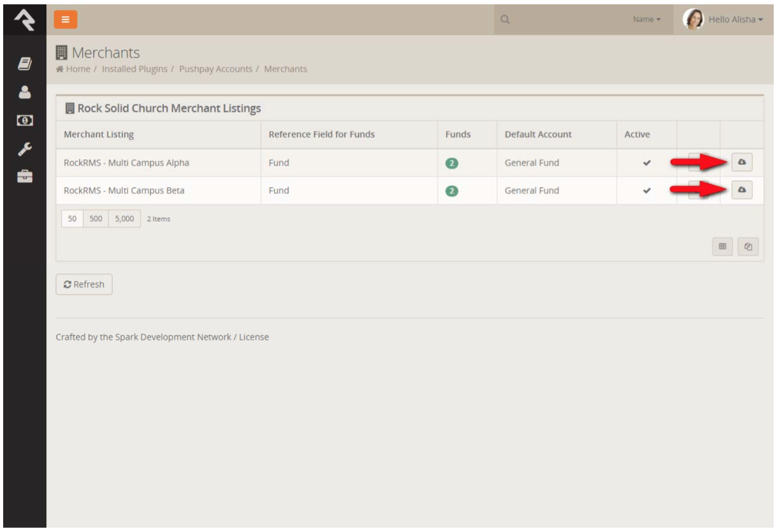This screenshot has height=532, width=777.
Task: Open the money bill Finance icon in sidebar
Action: [x=23, y=120]
